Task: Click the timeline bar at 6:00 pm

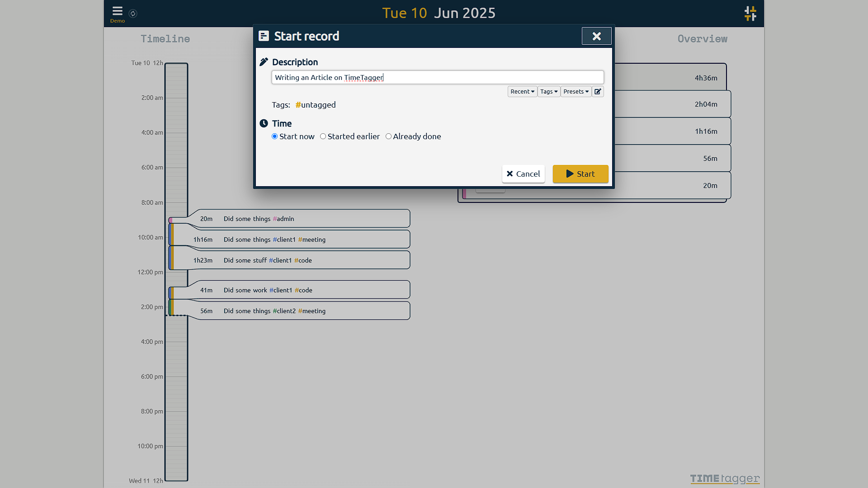Action: pyautogui.click(x=176, y=376)
